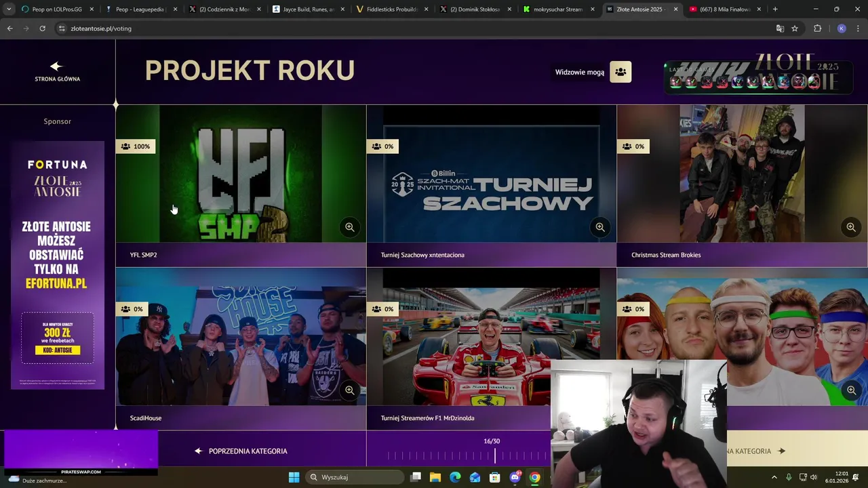This screenshot has width=868, height=488.
Task: Go to Poprzednia Kategoria
Action: 241,451
